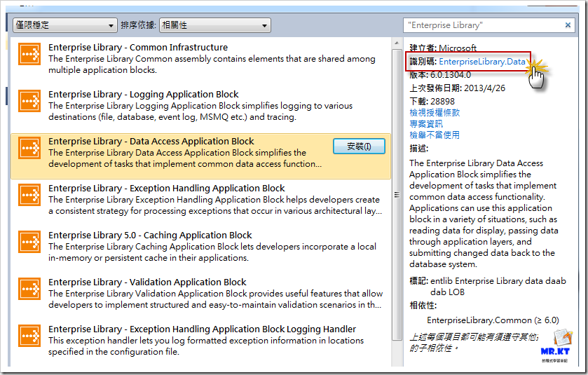Select Enterprise Library - Validation Application Block title
The image size is (588, 375).
[147, 282]
